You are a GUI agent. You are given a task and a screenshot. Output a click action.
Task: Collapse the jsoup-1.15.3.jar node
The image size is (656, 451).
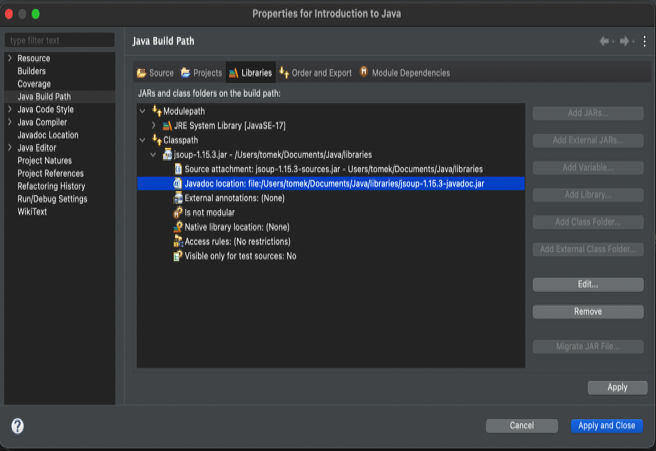click(154, 155)
